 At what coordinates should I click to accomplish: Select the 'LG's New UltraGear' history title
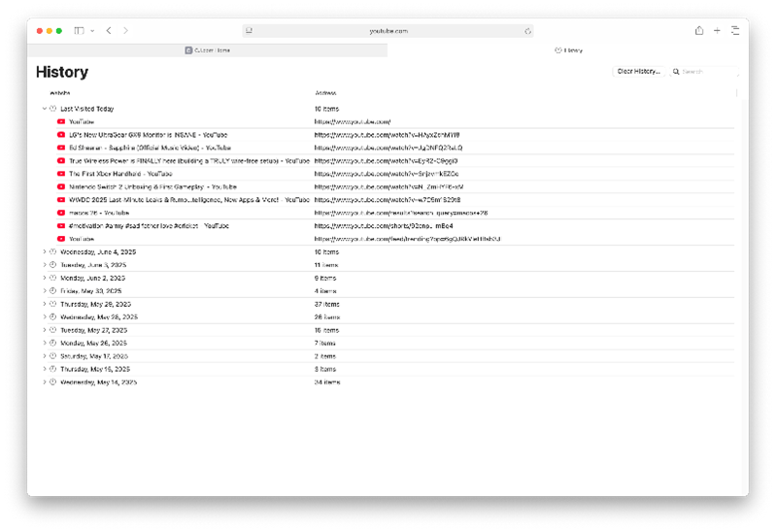tap(148, 135)
